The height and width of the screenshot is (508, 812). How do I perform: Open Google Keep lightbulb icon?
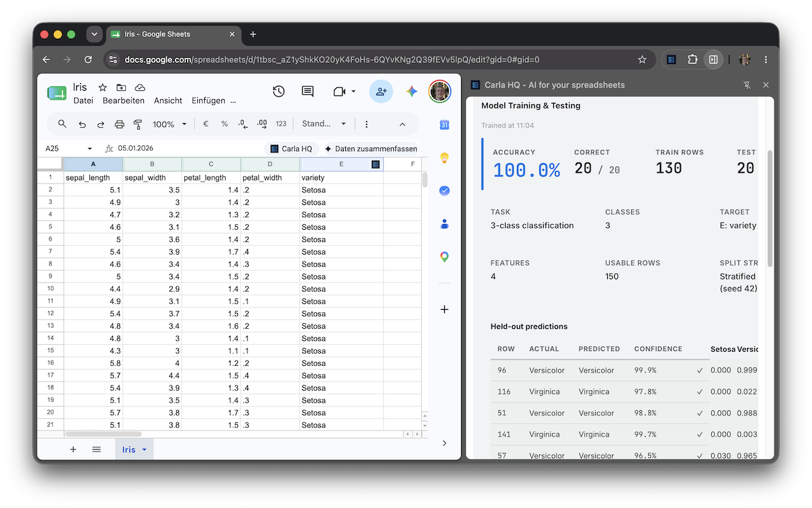pos(444,157)
